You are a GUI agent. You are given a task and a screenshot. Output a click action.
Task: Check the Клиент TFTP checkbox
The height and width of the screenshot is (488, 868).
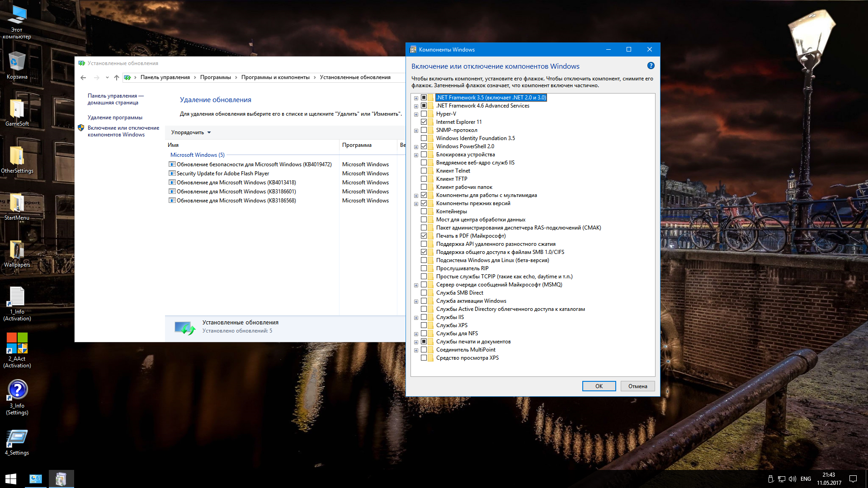[424, 179]
